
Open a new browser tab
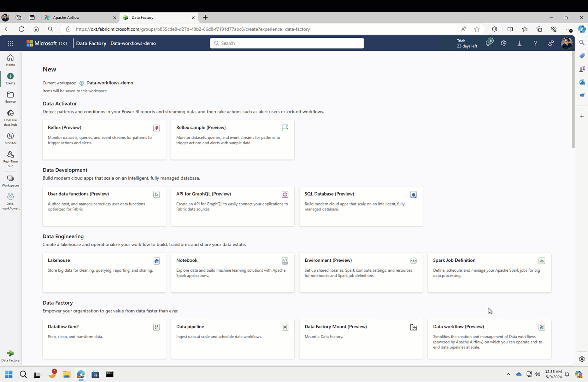205,17
